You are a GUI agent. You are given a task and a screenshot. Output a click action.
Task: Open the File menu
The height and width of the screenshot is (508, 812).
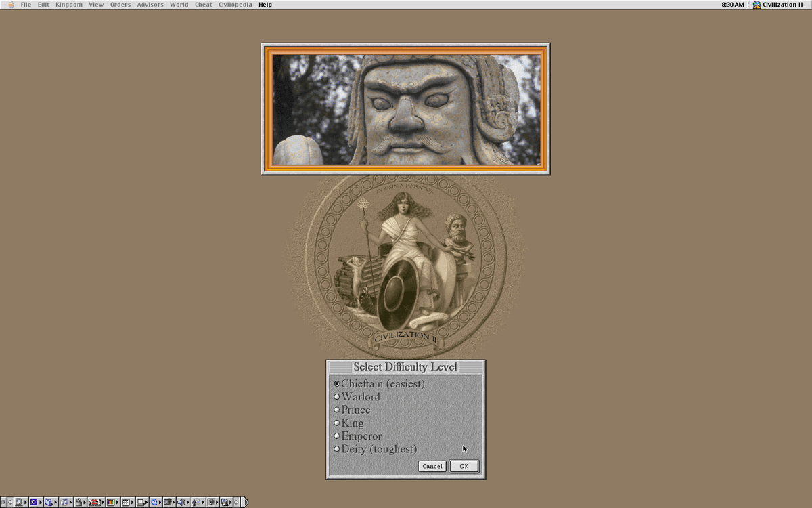tap(26, 5)
